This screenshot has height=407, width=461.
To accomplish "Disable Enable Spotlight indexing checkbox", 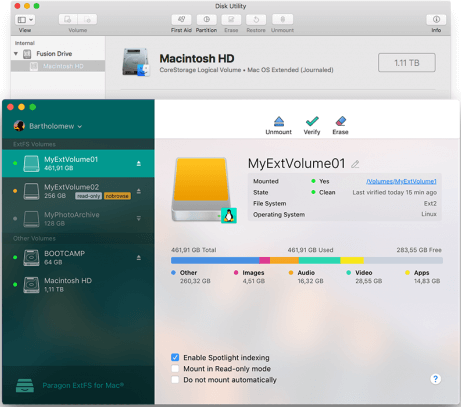I will tap(175, 358).
